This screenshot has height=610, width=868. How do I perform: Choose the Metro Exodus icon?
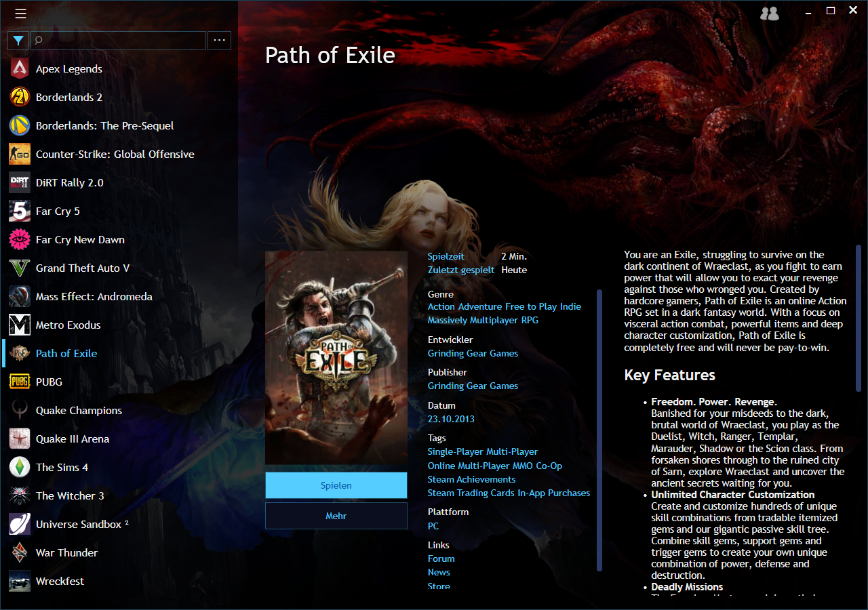click(x=20, y=325)
